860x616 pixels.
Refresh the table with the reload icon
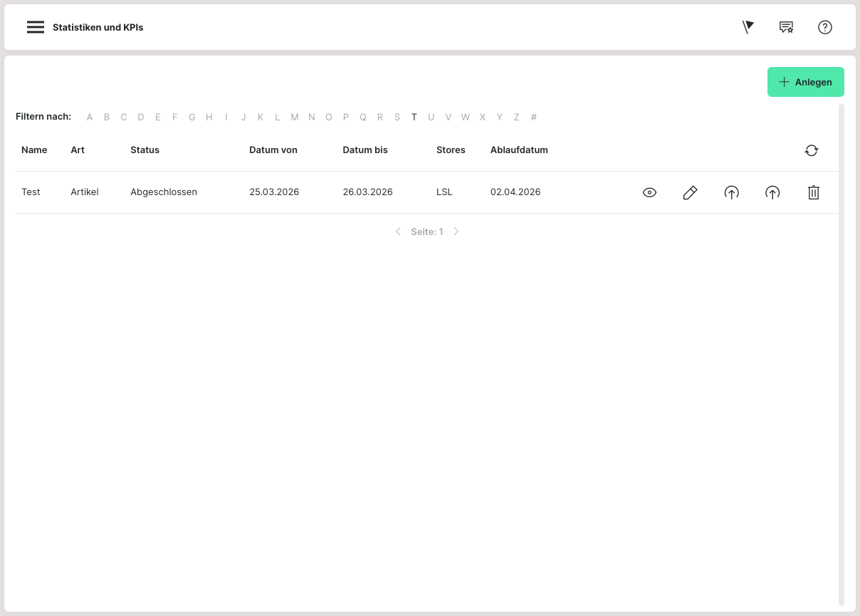pos(812,150)
